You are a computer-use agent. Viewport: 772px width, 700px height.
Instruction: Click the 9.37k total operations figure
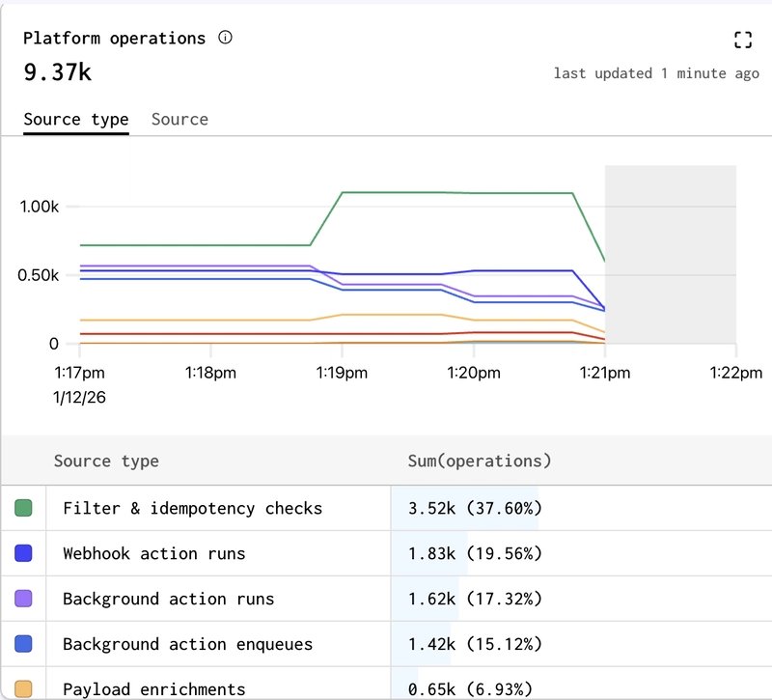point(57,72)
